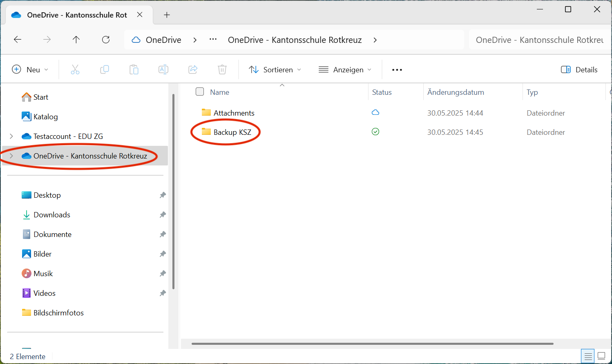Click the breadcrumb ellipsis for hidden folders
The image size is (612, 364).
[x=213, y=39]
